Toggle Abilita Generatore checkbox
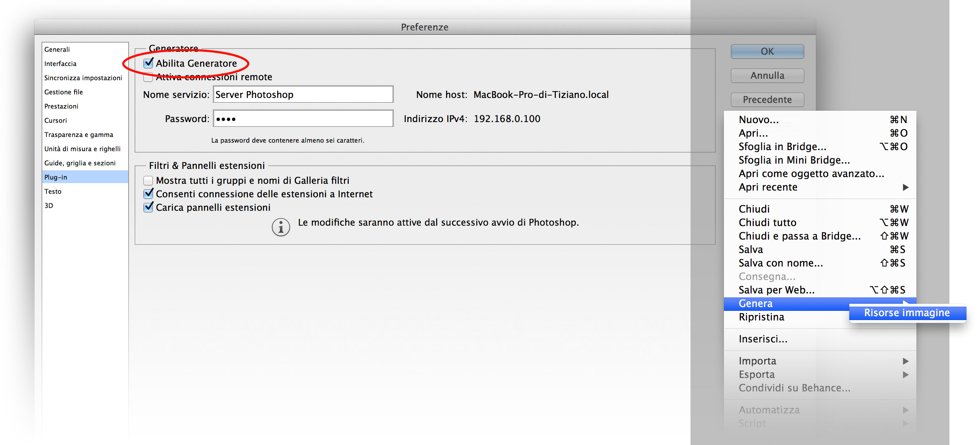Image resolution: width=980 pixels, height=445 pixels. coord(148,63)
